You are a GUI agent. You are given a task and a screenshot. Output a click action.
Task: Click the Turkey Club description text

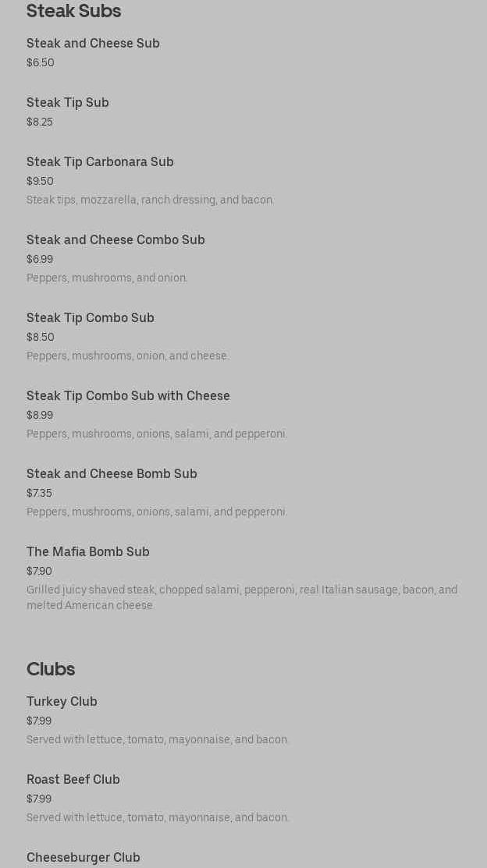click(x=158, y=739)
